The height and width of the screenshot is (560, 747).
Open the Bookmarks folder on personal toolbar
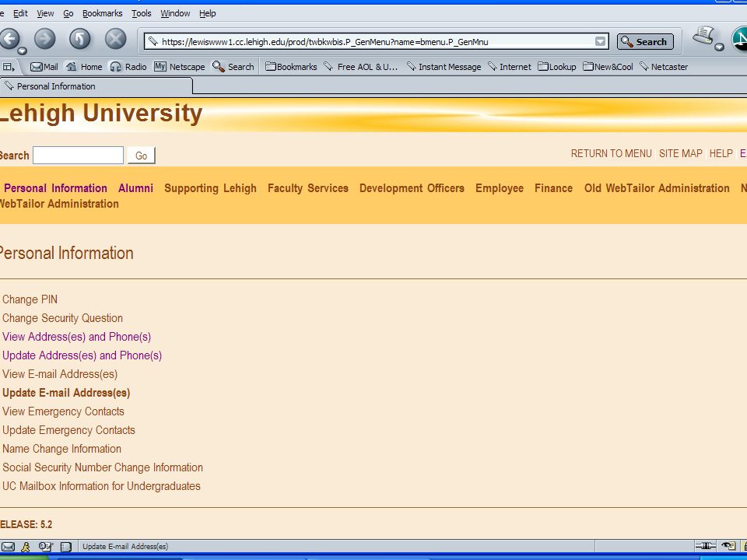pyautogui.click(x=291, y=67)
